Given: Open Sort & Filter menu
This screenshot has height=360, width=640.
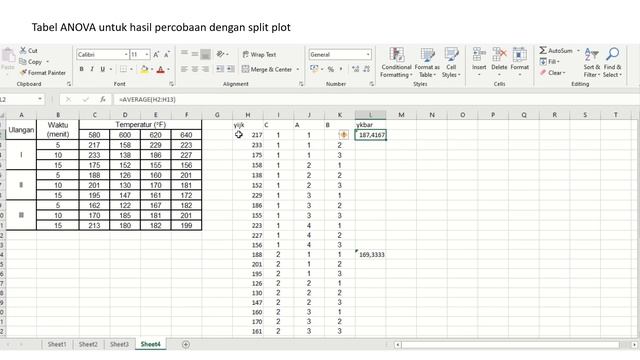Looking at the screenshot, I should (591, 62).
